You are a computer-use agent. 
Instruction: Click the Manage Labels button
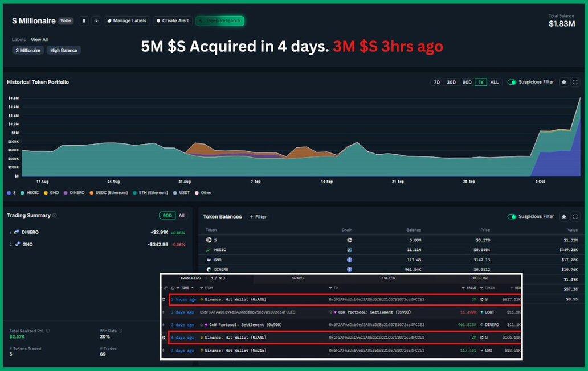point(126,21)
